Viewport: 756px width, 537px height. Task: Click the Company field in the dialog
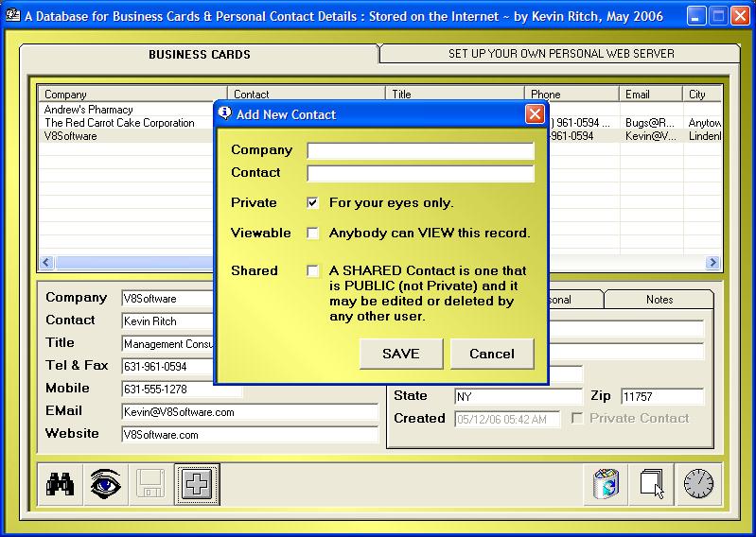pos(421,151)
